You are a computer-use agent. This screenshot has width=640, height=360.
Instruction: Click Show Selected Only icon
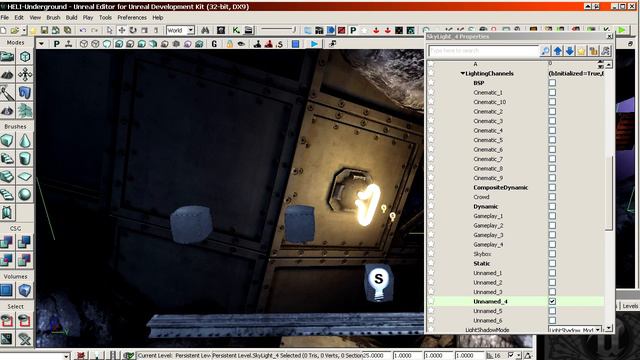(x=7, y=321)
